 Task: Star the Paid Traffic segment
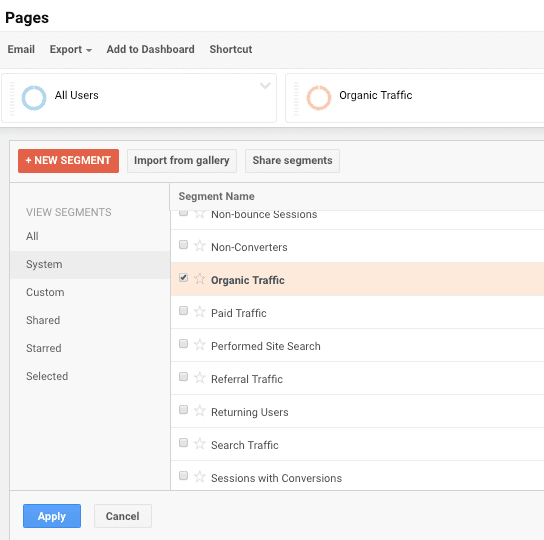pyautogui.click(x=199, y=312)
